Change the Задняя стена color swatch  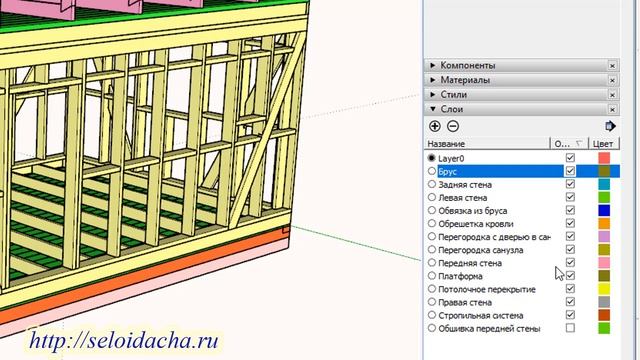point(604,184)
